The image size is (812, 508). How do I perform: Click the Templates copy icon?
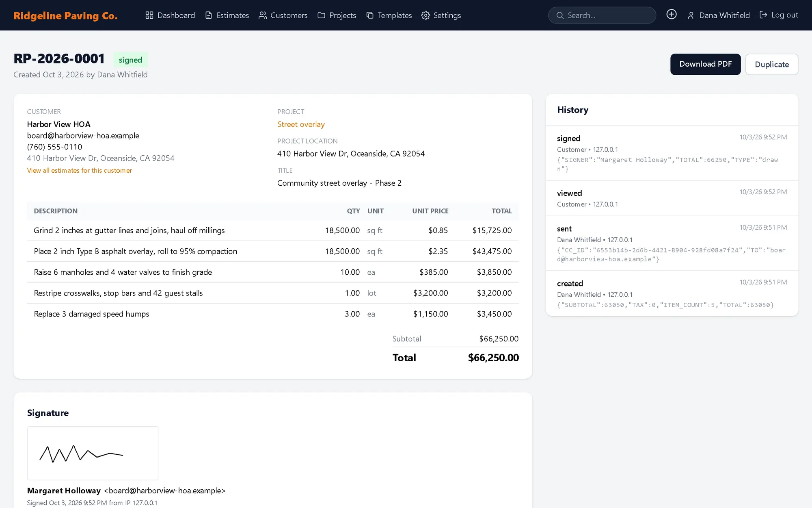pyautogui.click(x=370, y=15)
